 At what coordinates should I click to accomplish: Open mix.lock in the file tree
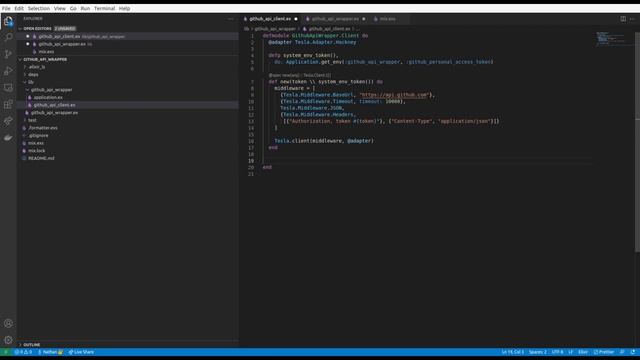coord(36,151)
